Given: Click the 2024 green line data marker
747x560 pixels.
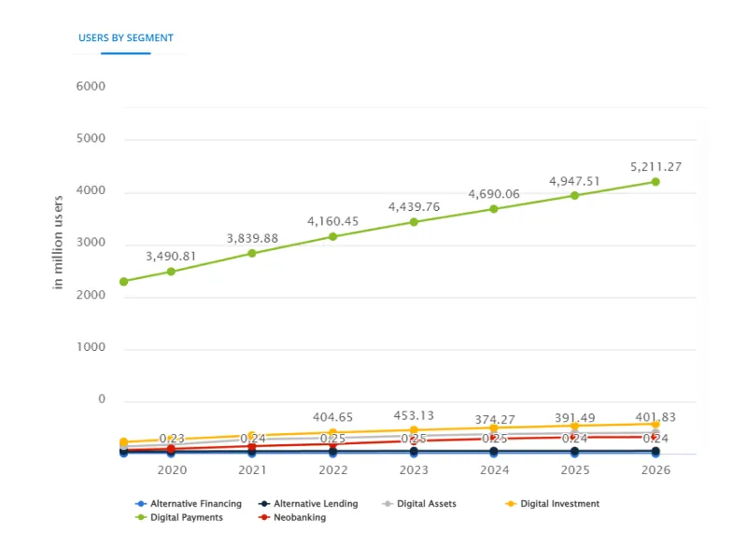Looking at the screenshot, I should click(494, 209).
